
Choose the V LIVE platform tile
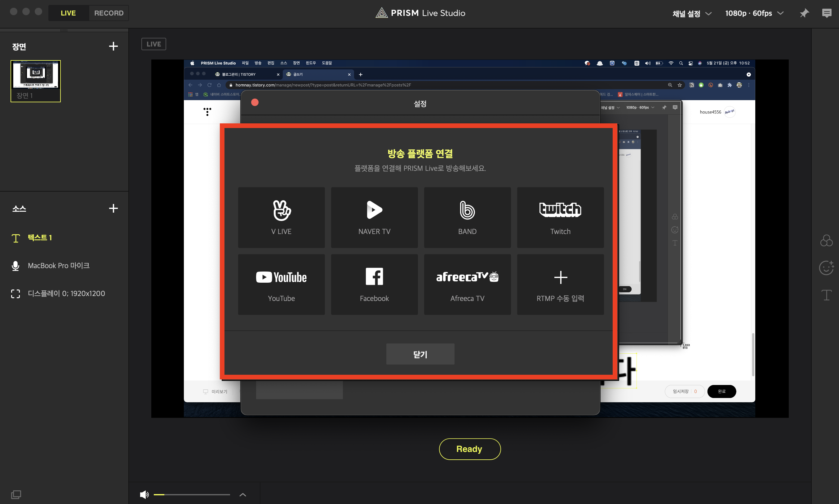point(281,217)
